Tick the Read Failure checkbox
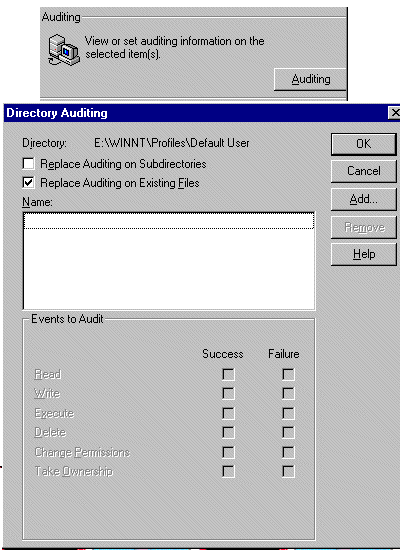The image size is (402, 550). pyautogui.click(x=288, y=375)
